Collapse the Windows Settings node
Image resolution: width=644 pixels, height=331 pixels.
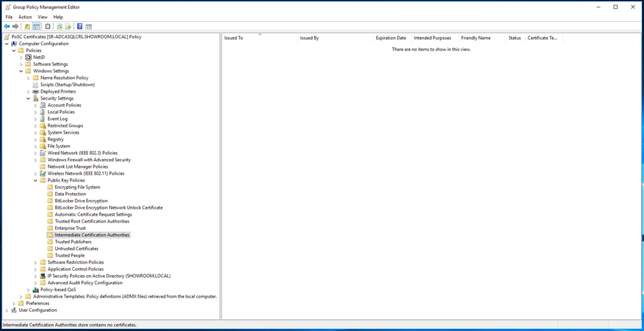[21, 71]
